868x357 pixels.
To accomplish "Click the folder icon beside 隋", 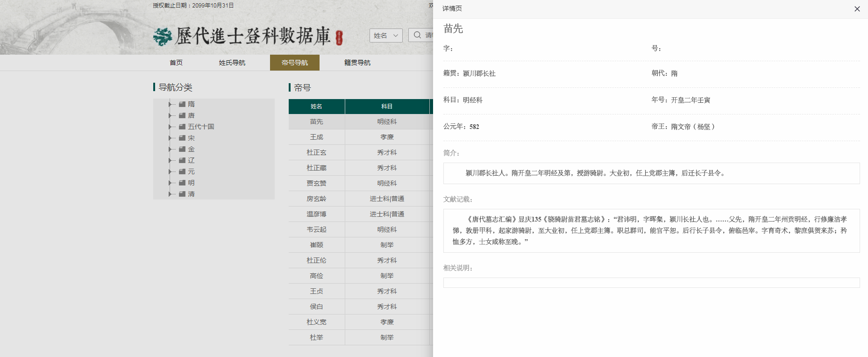I will (182, 104).
